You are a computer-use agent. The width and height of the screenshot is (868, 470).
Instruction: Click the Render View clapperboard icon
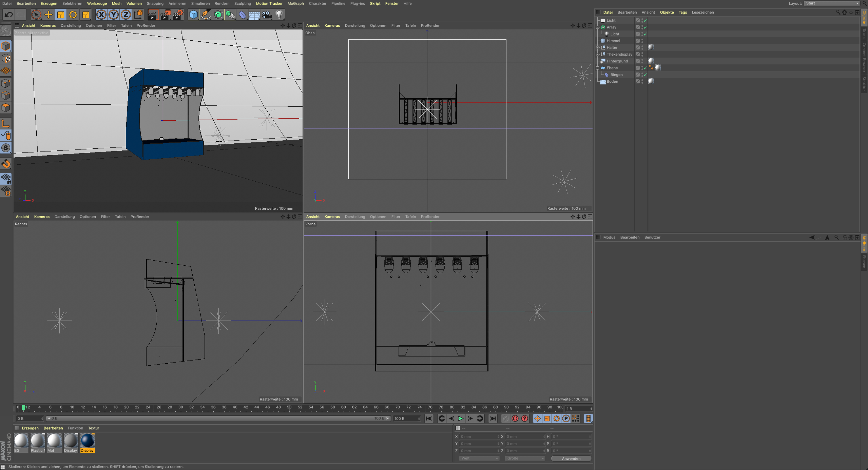click(x=153, y=14)
